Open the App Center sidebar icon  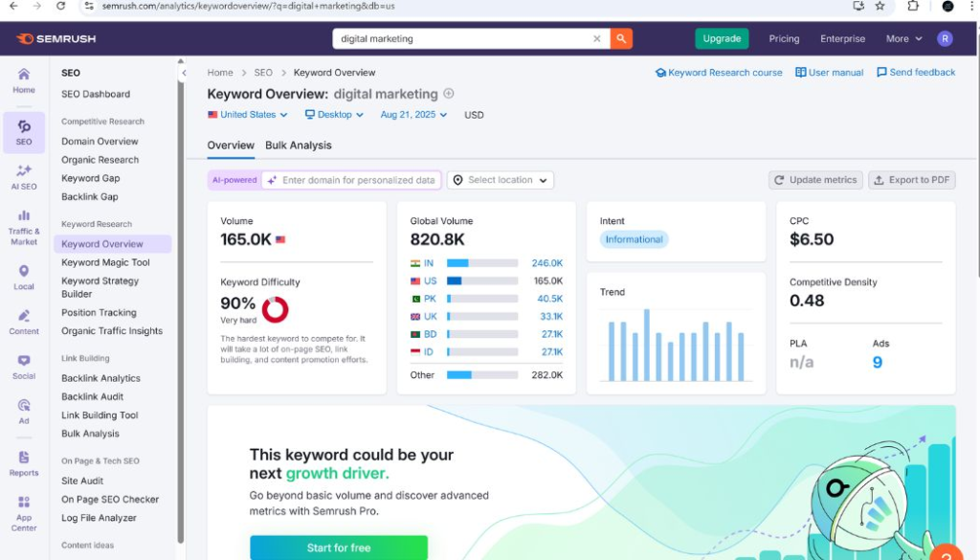(x=24, y=514)
